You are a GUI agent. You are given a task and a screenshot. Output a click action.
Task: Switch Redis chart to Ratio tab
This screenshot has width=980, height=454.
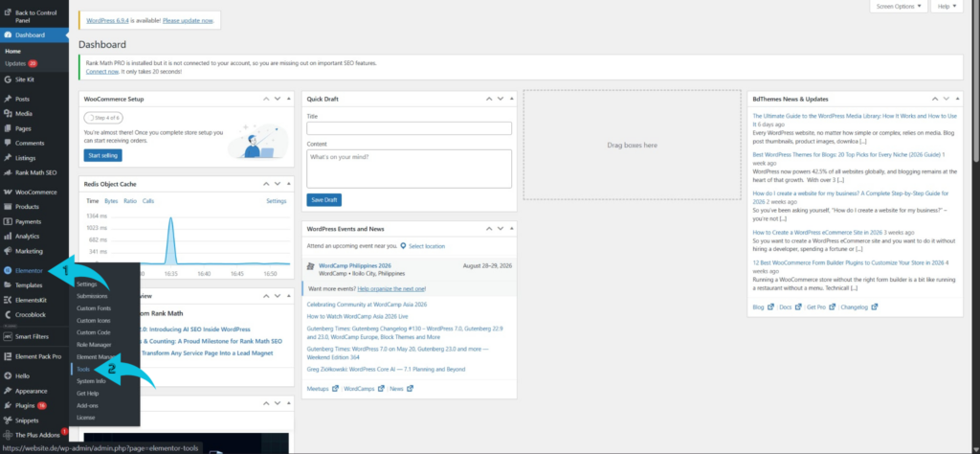(130, 201)
